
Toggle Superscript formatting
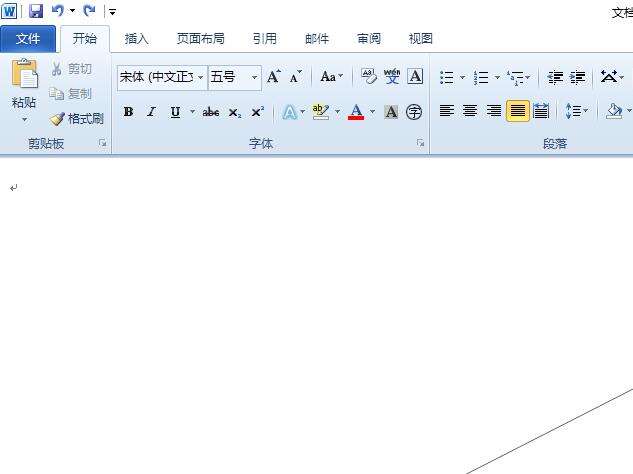[x=258, y=112]
